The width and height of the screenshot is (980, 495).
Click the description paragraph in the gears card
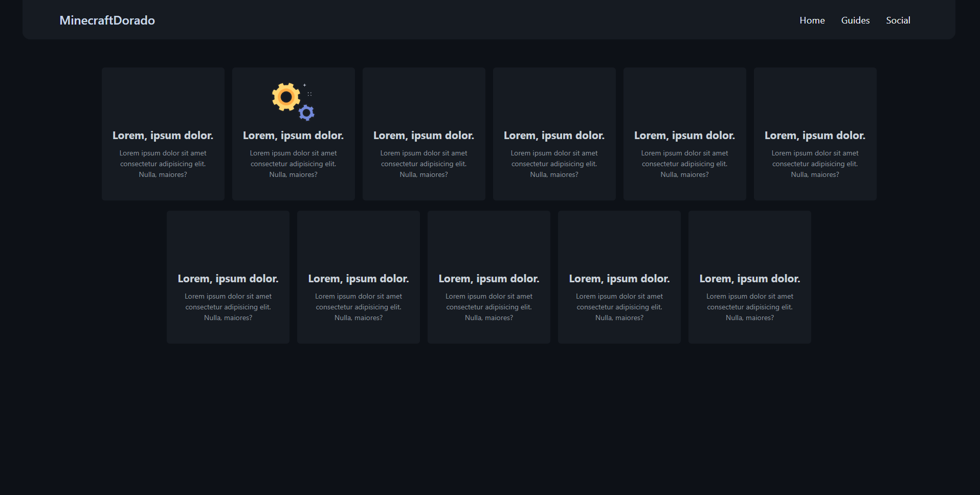coord(293,164)
